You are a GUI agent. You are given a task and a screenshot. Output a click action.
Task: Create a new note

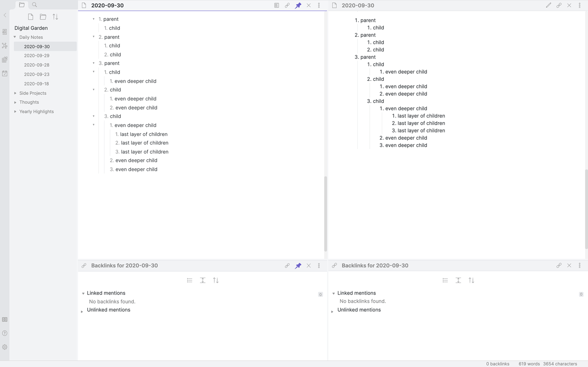point(30,17)
